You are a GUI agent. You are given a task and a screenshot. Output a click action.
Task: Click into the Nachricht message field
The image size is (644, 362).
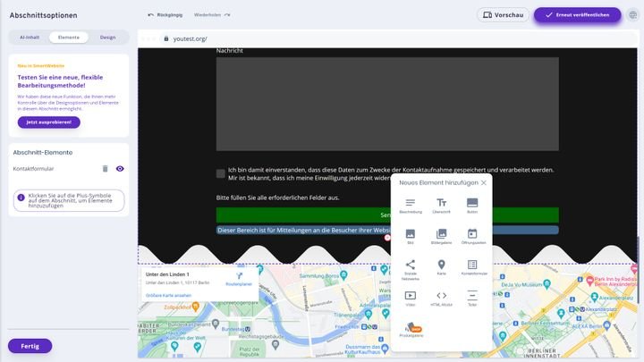[387, 103]
